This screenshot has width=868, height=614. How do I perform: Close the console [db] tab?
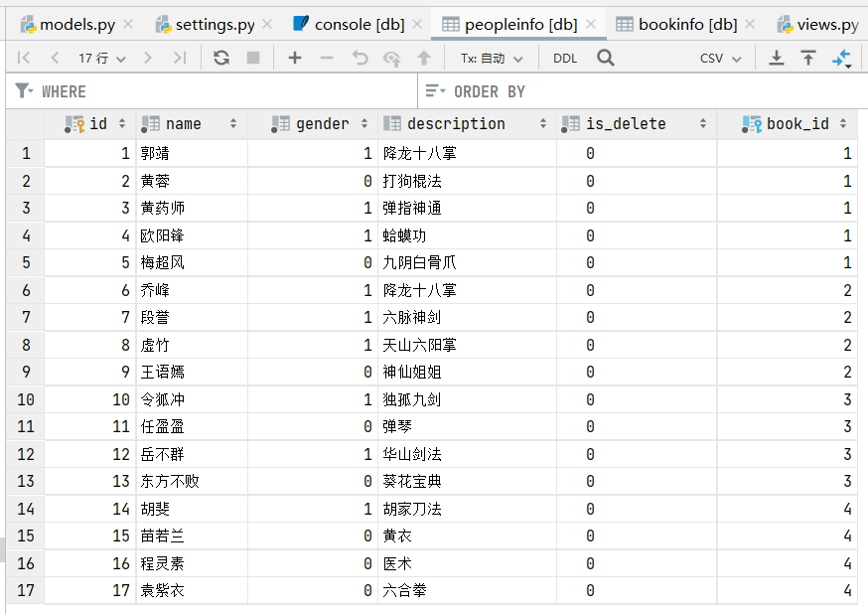coord(417,25)
